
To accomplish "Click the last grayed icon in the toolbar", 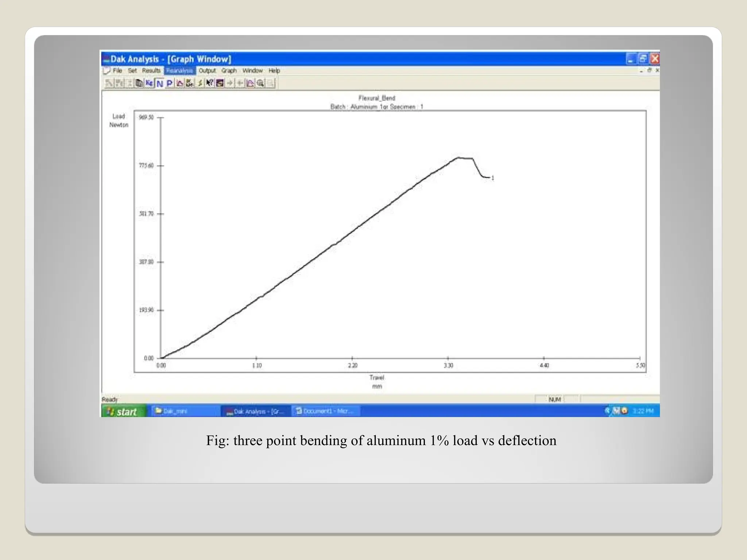I will pos(270,83).
